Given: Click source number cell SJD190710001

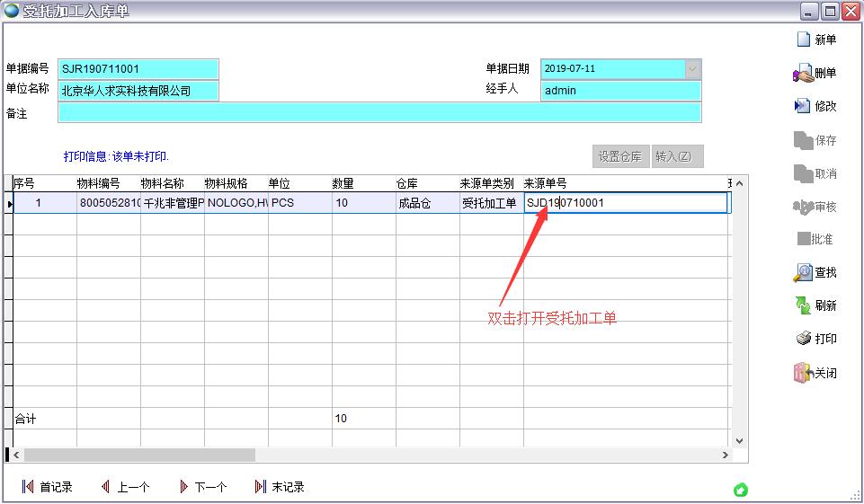Looking at the screenshot, I should coord(625,203).
